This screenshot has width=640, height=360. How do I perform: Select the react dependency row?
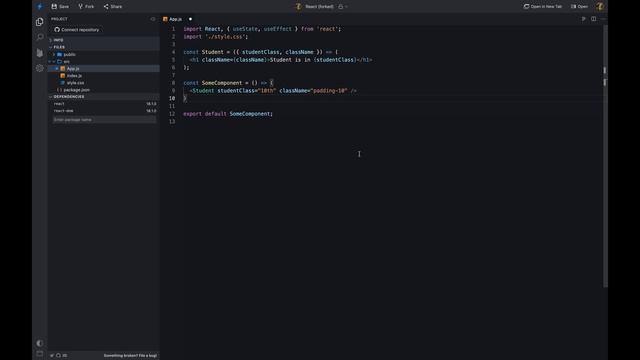(x=104, y=104)
